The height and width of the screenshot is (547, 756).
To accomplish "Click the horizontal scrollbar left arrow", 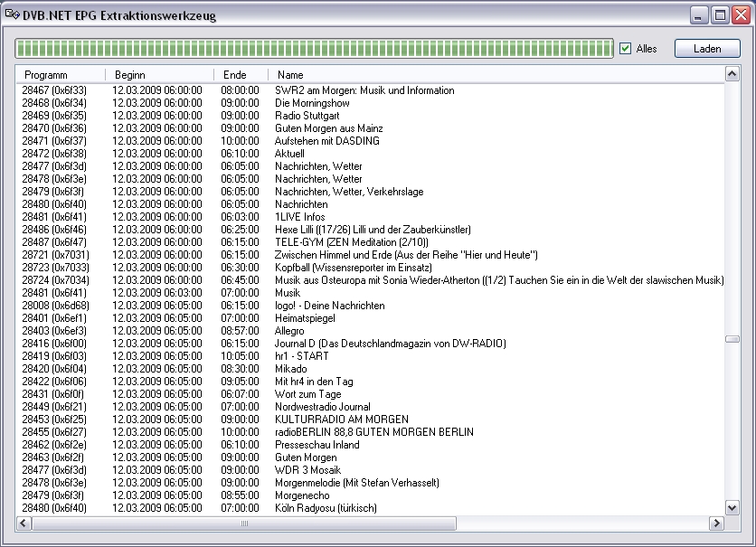I will click(x=24, y=523).
